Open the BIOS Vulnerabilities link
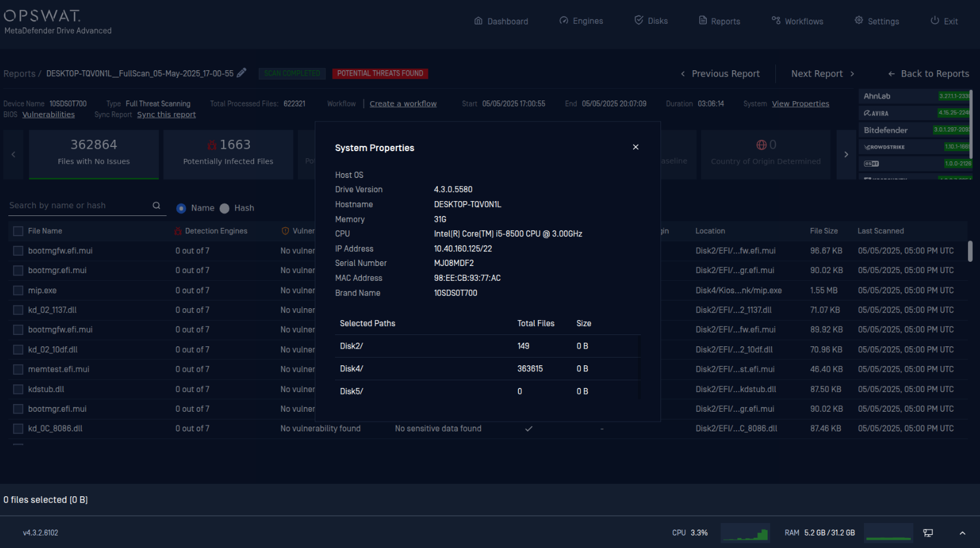The height and width of the screenshot is (548, 980). click(48, 115)
